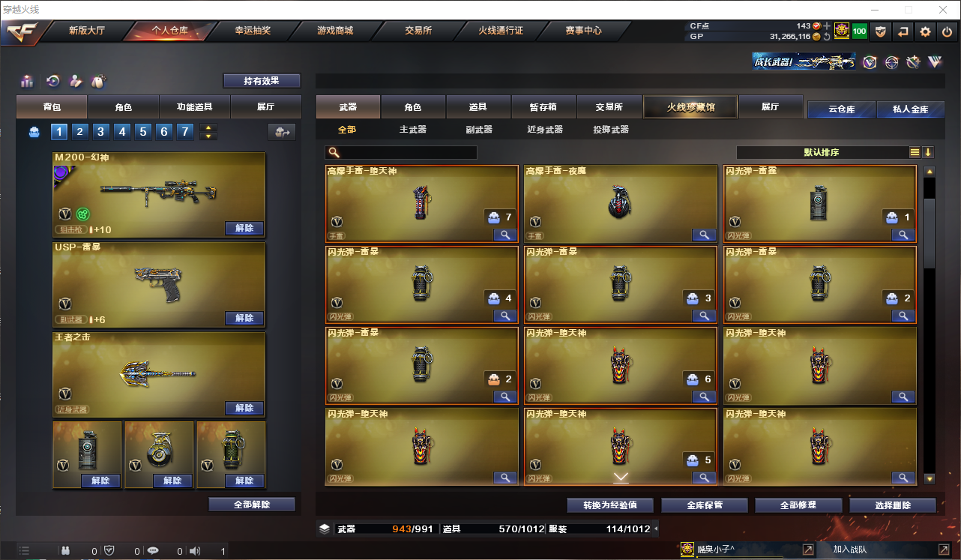Image resolution: width=961 pixels, height=560 pixels.
Task: Click the 全部修理 button
Action: point(798,505)
